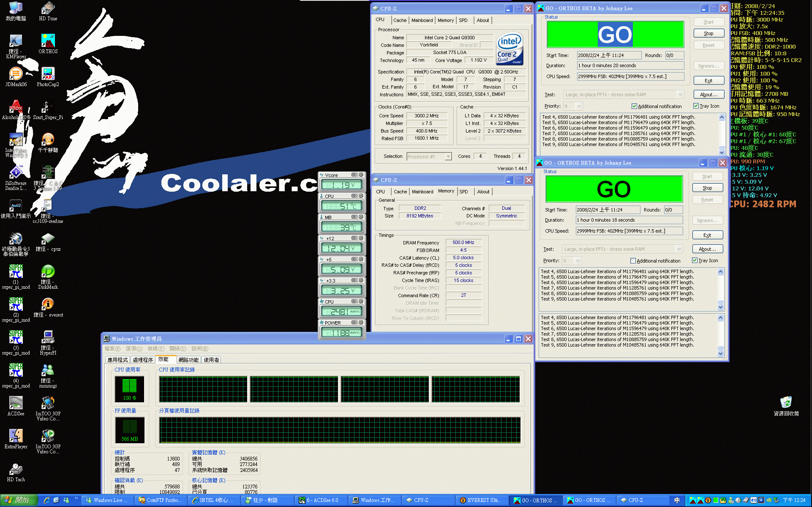Image resolution: width=812 pixels, height=507 pixels.
Task: Open the Priority dropdown in lower ORTHOS
Action: (578, 261)
